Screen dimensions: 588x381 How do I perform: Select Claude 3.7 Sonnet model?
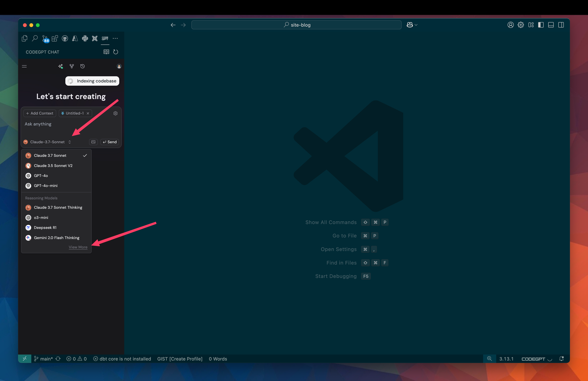tap(56, 155)
